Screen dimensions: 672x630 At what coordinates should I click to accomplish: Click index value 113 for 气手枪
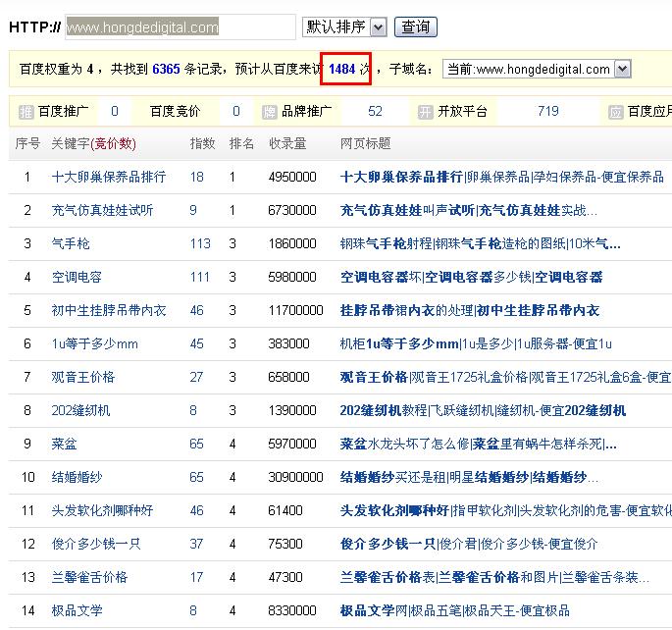click(x=200, y=244)
